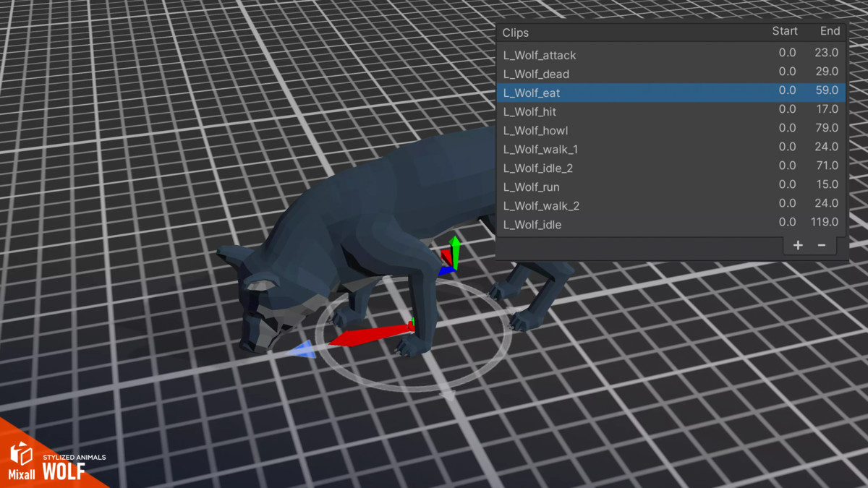
Task: Click the blue direction arrow near the wolf's head
Action: (x=301, y=350)
